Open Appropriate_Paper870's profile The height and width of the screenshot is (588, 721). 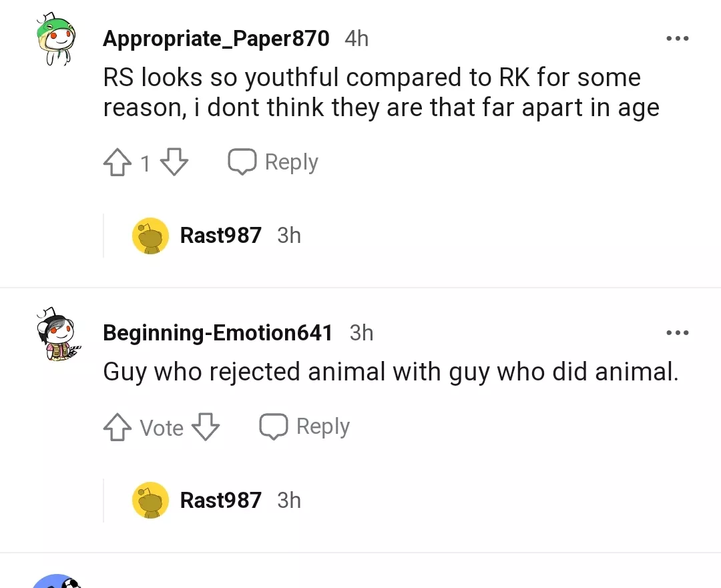coord(215,38)
